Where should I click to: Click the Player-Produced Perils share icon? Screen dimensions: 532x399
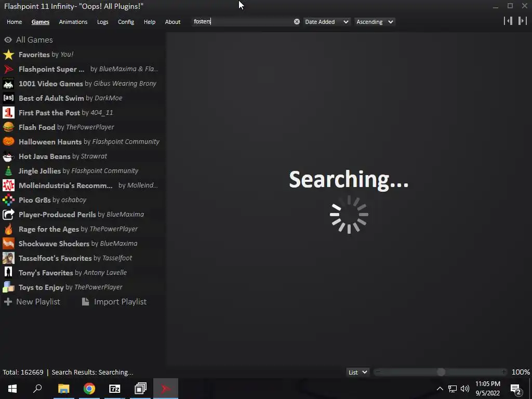coord(8,215)
